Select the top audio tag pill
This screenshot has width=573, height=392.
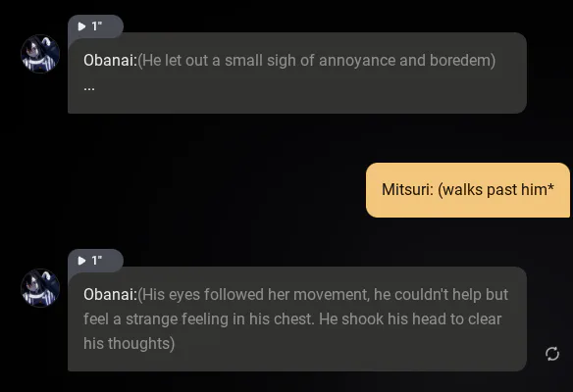(95, 25)
